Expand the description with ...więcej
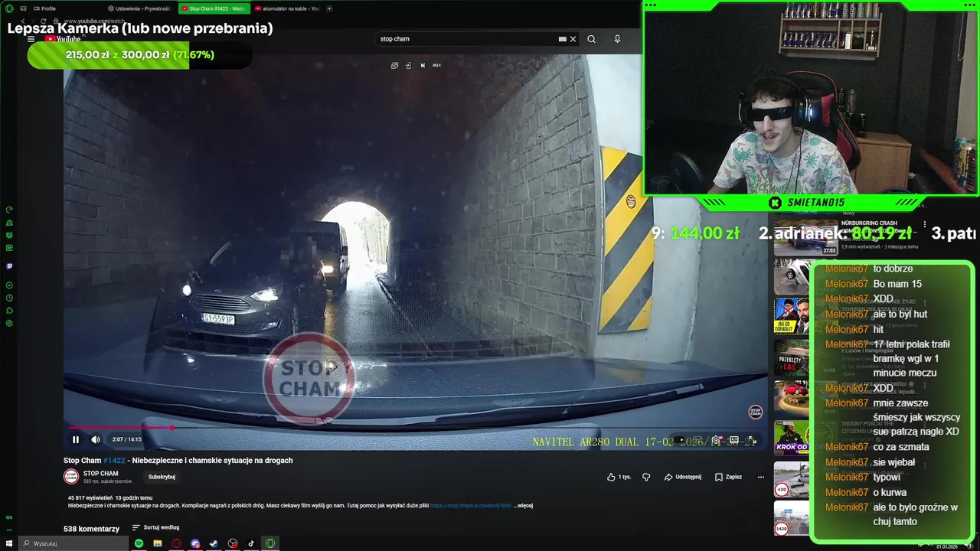Screen dimensions: 980x551 point(523,505)
